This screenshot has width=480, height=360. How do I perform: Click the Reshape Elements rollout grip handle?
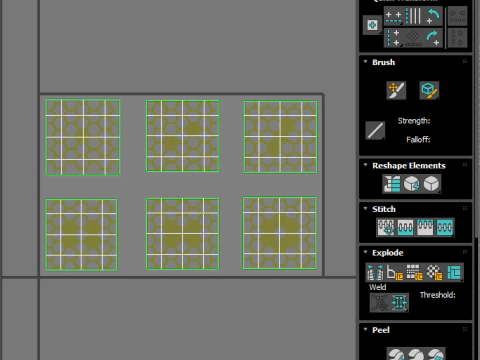(x=465, y=165)
